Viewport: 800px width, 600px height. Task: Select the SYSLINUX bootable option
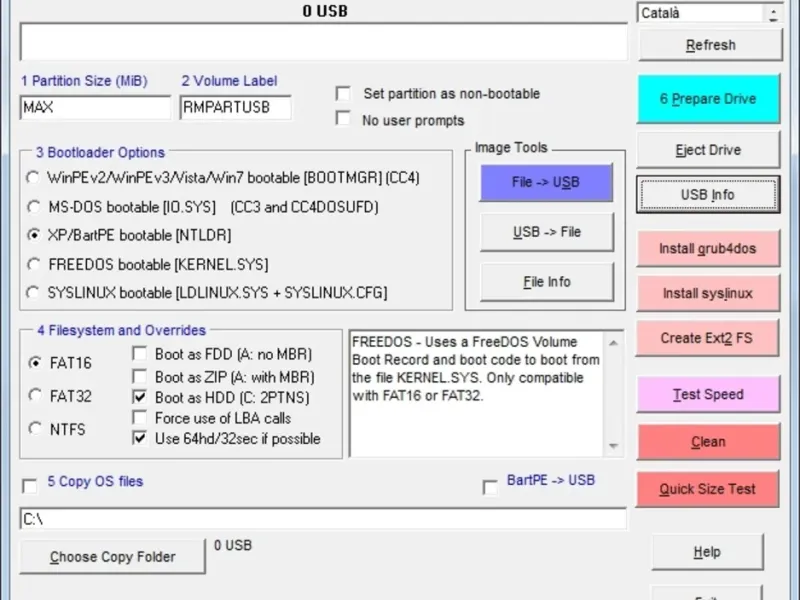[33, 293]
